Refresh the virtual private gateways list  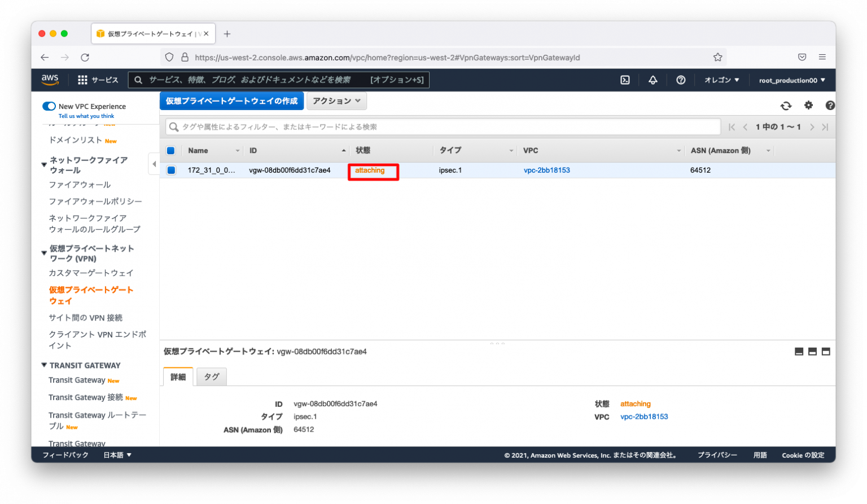[x=785, y=105]
